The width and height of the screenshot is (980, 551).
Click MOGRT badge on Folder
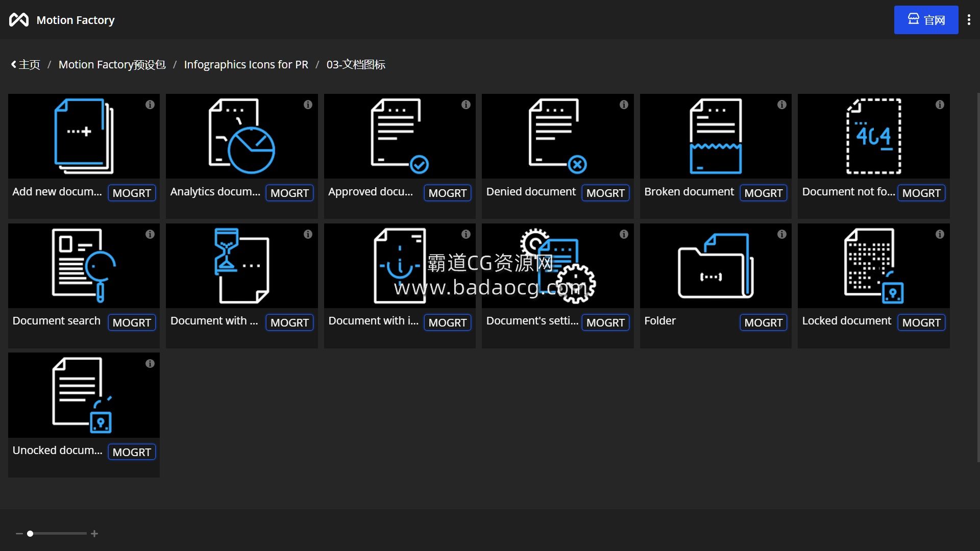(764, 322)
